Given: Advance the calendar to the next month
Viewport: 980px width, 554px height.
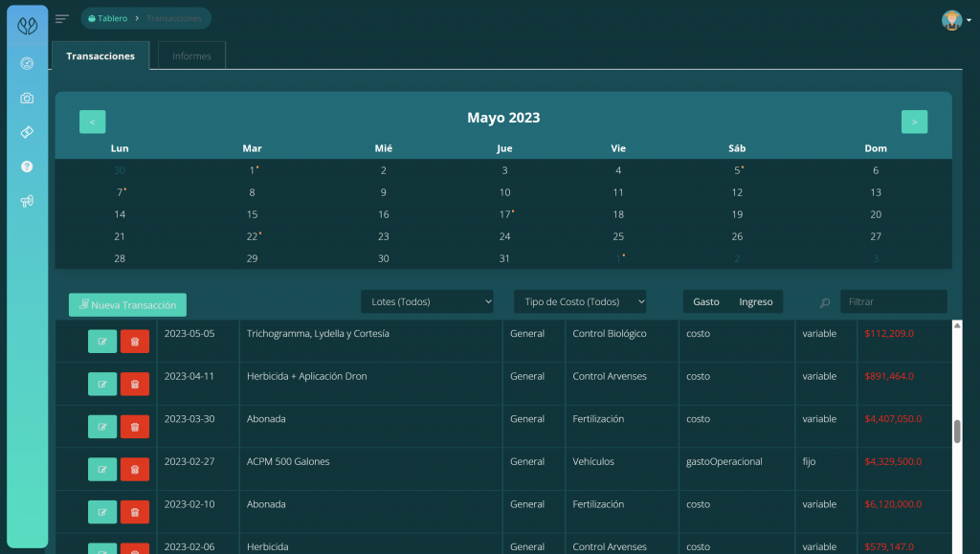Looking at the screenshot, I should click(x=914, y=122).
